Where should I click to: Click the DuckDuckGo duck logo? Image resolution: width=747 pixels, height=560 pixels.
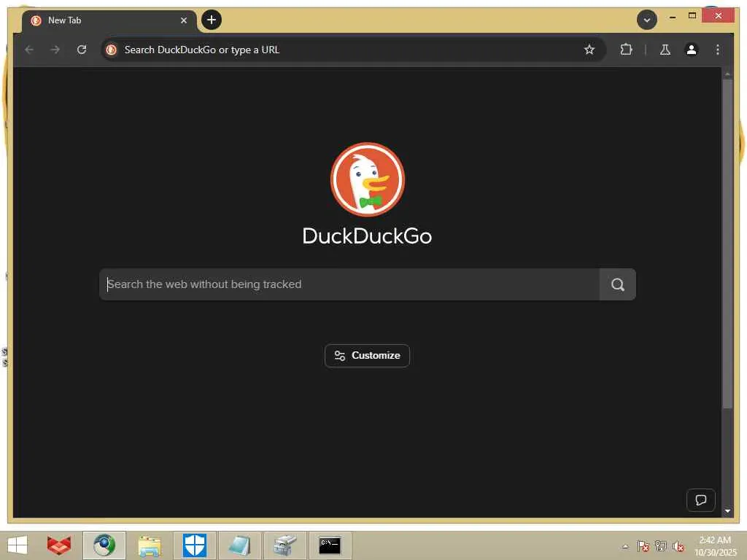tap(368, 179)
